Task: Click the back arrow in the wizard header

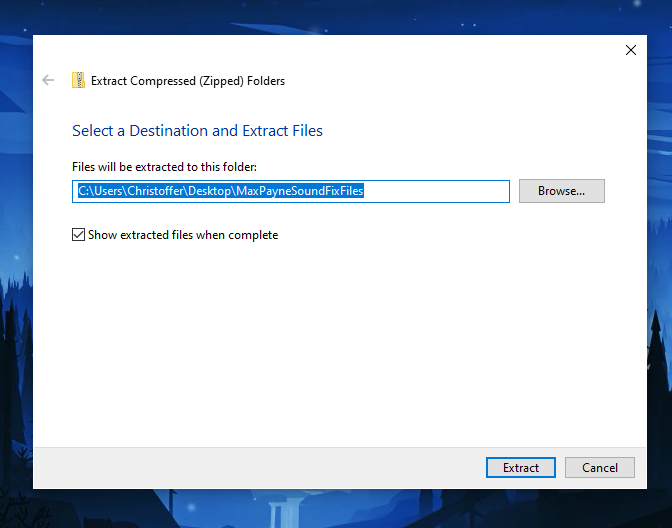Action: pos(48,81)
